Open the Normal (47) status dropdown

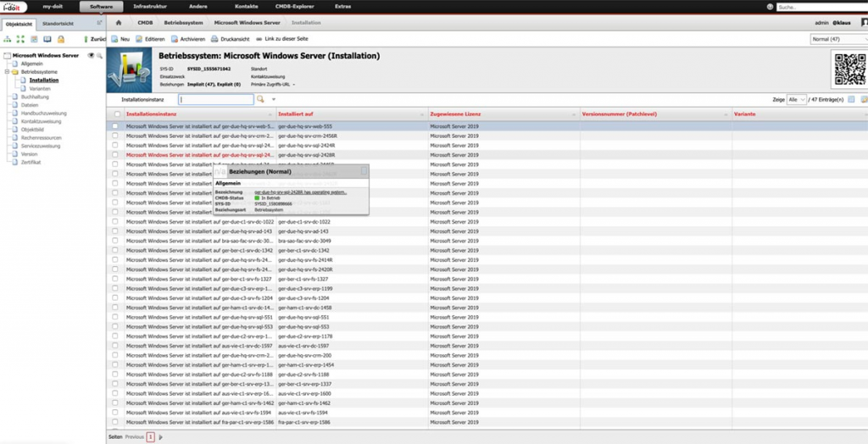pos(837,39)
